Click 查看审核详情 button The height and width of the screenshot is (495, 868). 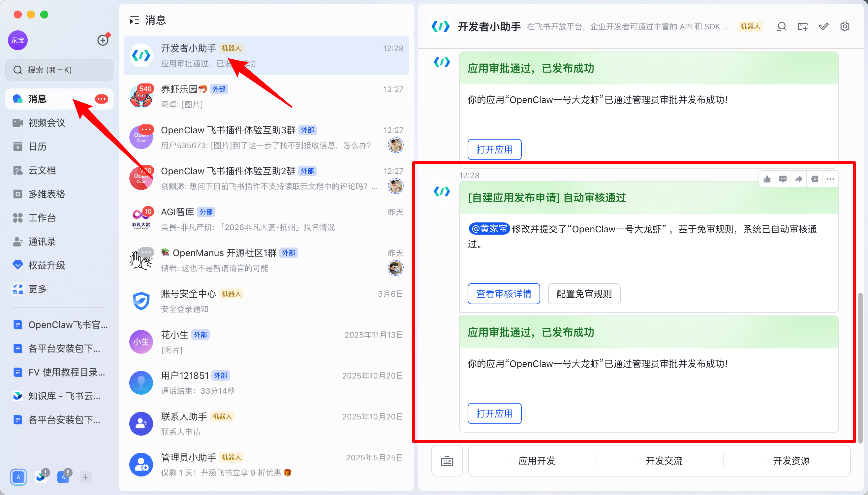pyautogui.click(x=504, y=294)
